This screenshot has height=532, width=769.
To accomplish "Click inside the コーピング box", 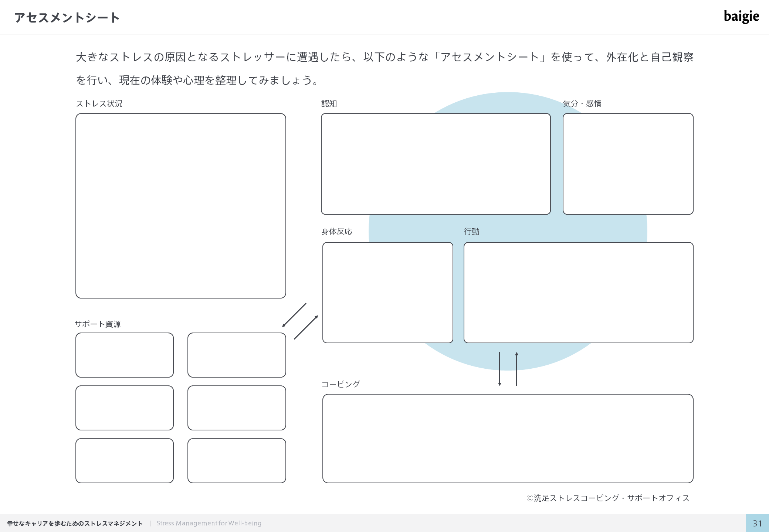I will tap(508, 438).
